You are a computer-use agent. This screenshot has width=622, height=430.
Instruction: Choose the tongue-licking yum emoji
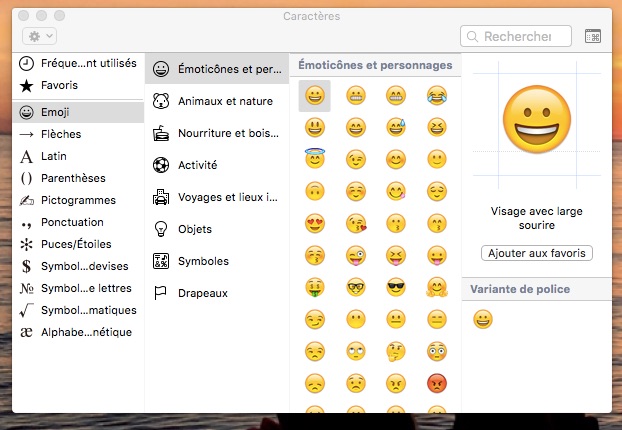396,192
